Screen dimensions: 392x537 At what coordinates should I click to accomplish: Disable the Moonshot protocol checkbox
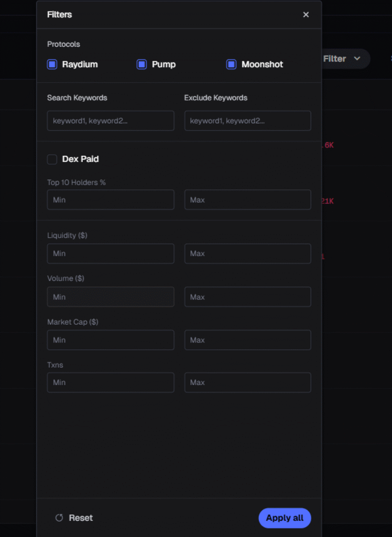(x=231, y=65)
